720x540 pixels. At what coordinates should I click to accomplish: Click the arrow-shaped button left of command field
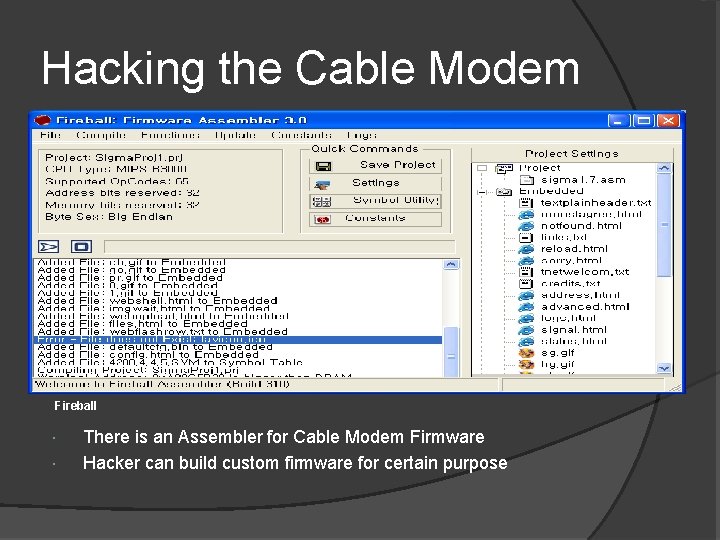[49, 247]
